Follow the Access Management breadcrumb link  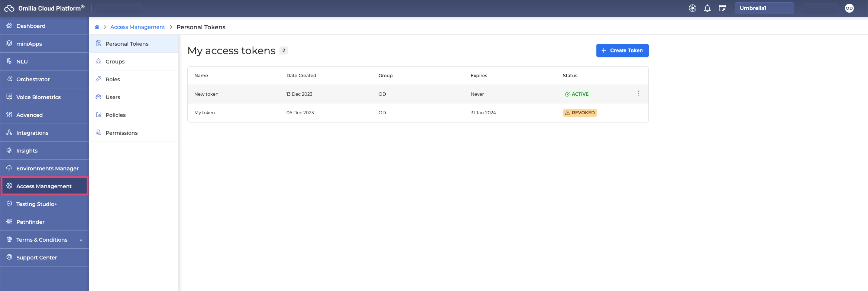click(137, 27)
